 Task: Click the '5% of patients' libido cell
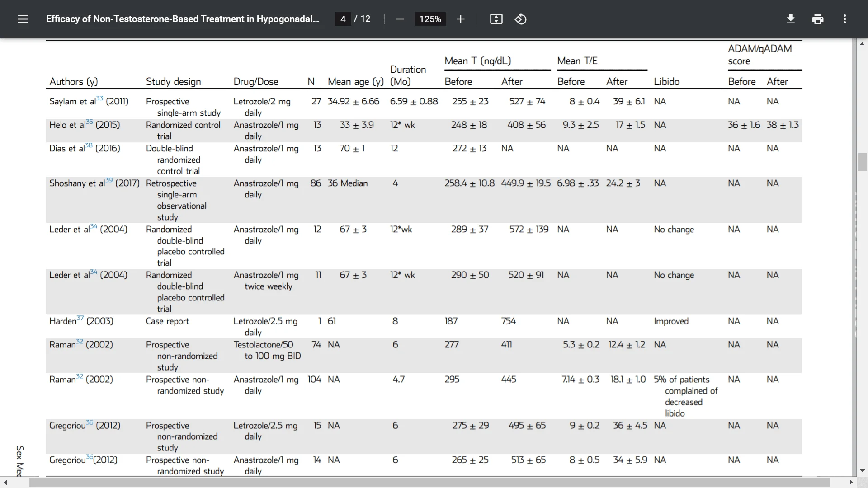682,380
